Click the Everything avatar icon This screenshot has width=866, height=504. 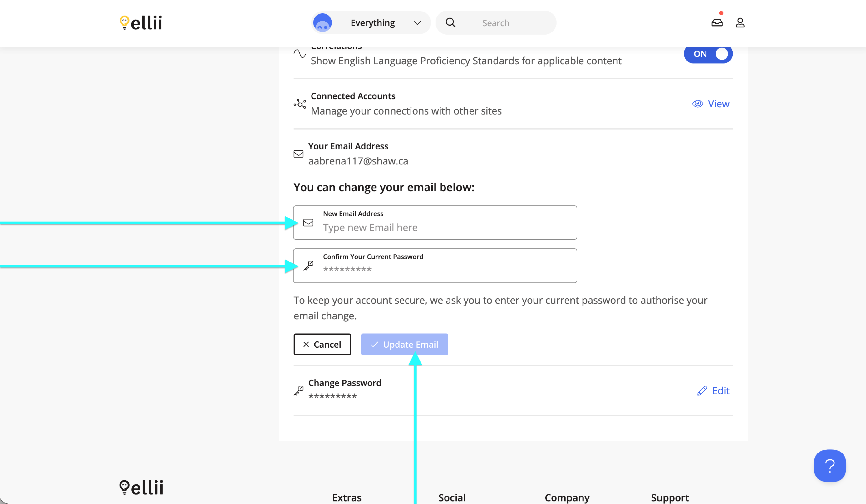(x=322, y=23)
